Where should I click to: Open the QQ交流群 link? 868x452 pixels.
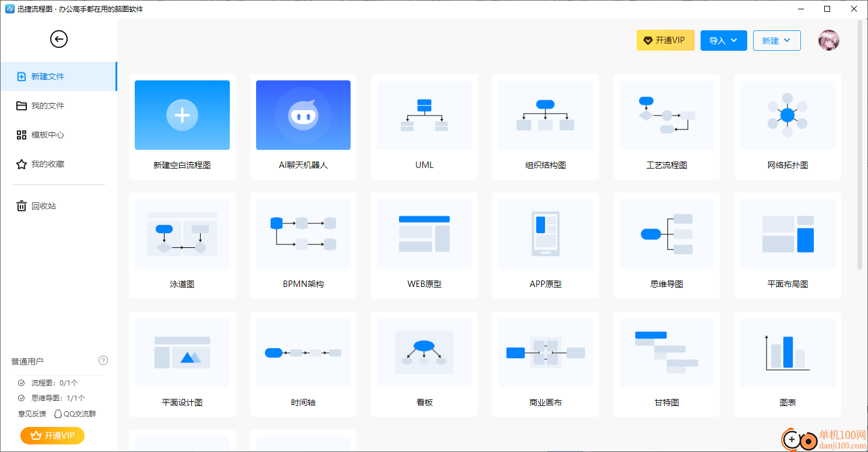pyautogui.click(x=75, y=414)
